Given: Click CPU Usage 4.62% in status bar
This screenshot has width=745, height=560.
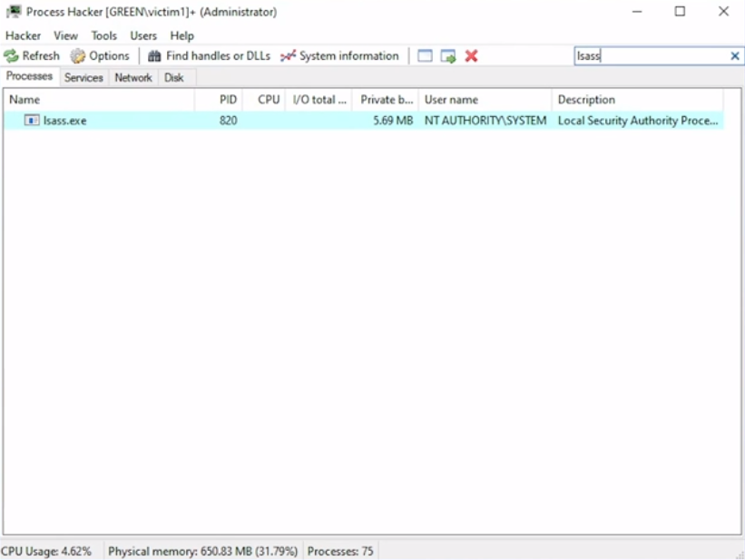Looking at the screenshot, I should point(46,552).
